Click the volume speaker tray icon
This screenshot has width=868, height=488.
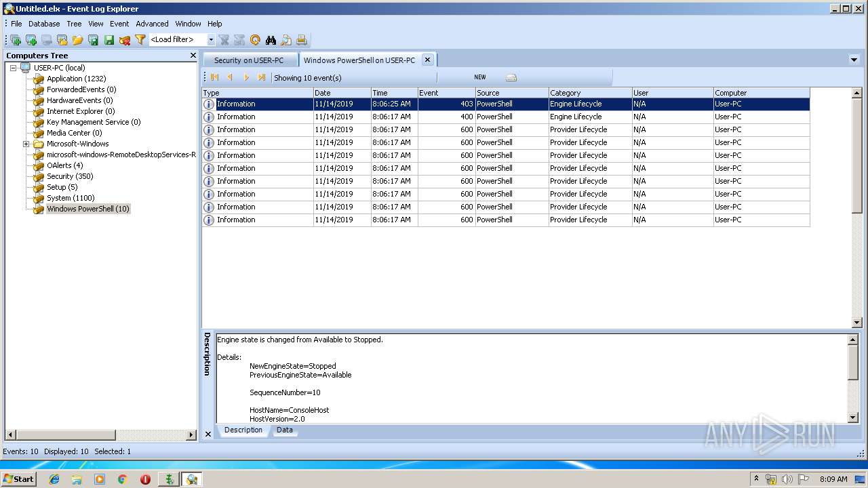(x=787, y=479)
